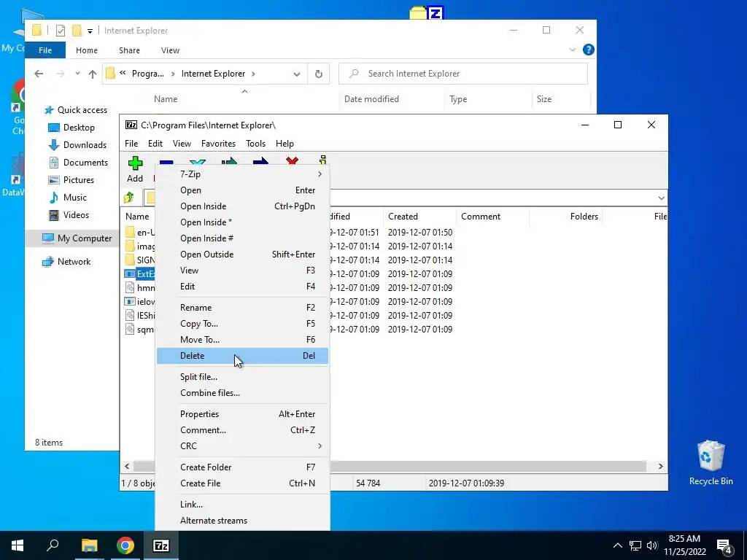The width and height of the screenshot is (747, 560).
Task: Select Network in Explorer sidebar
Action: click(74, 262)
